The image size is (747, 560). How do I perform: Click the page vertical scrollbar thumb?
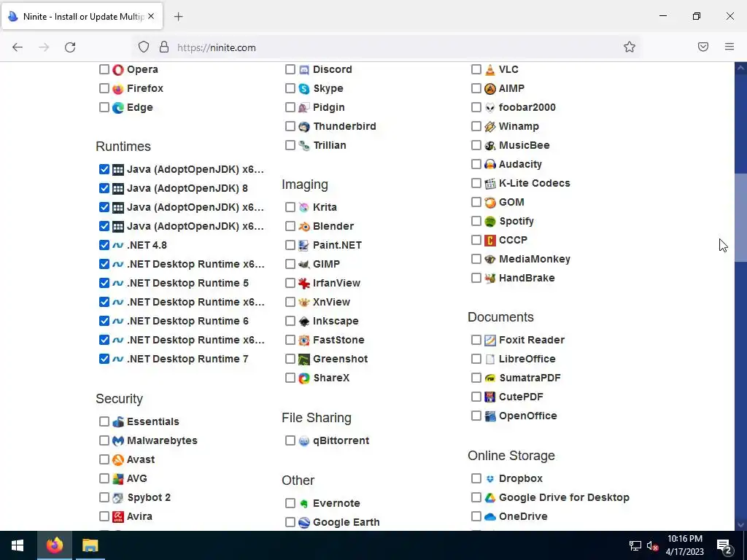(x=740, y=217)
